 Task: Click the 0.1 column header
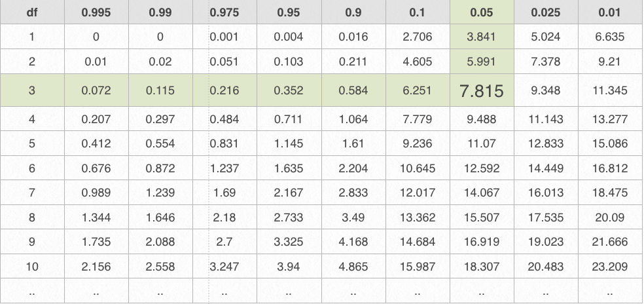418,12
